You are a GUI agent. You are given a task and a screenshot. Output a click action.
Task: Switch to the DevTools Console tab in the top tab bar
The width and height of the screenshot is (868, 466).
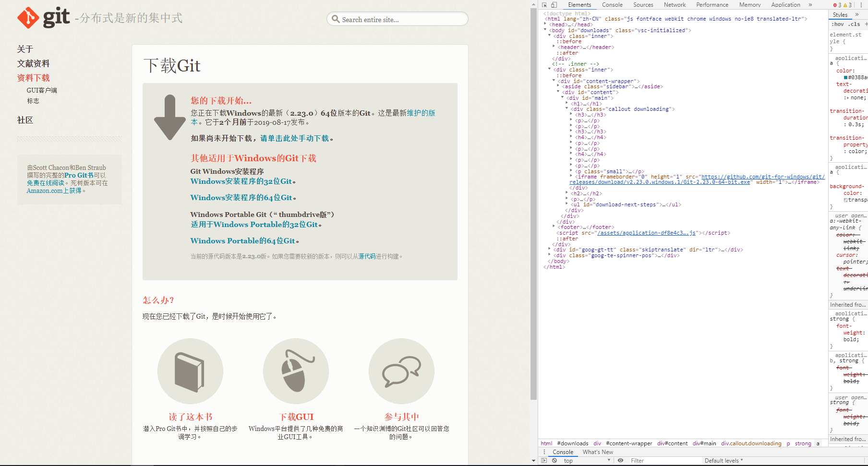[x=612, y=5]
